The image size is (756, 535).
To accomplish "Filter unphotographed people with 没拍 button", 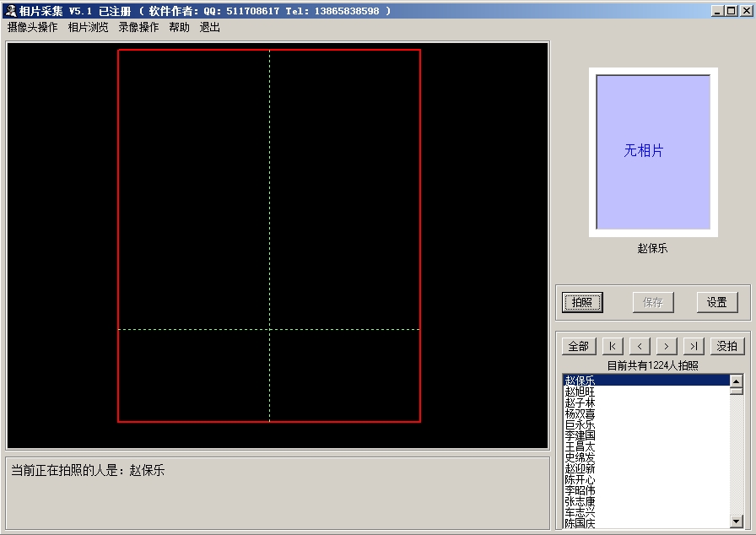I will pos(727,346).
